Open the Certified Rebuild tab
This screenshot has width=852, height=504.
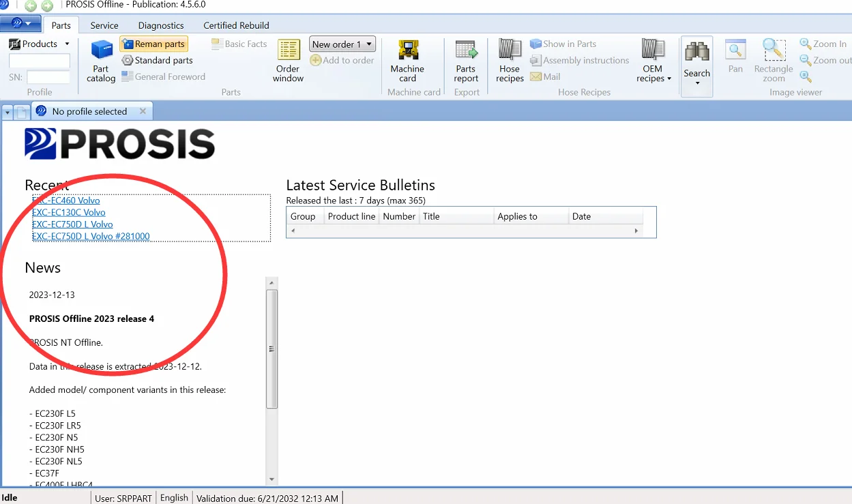236,25
